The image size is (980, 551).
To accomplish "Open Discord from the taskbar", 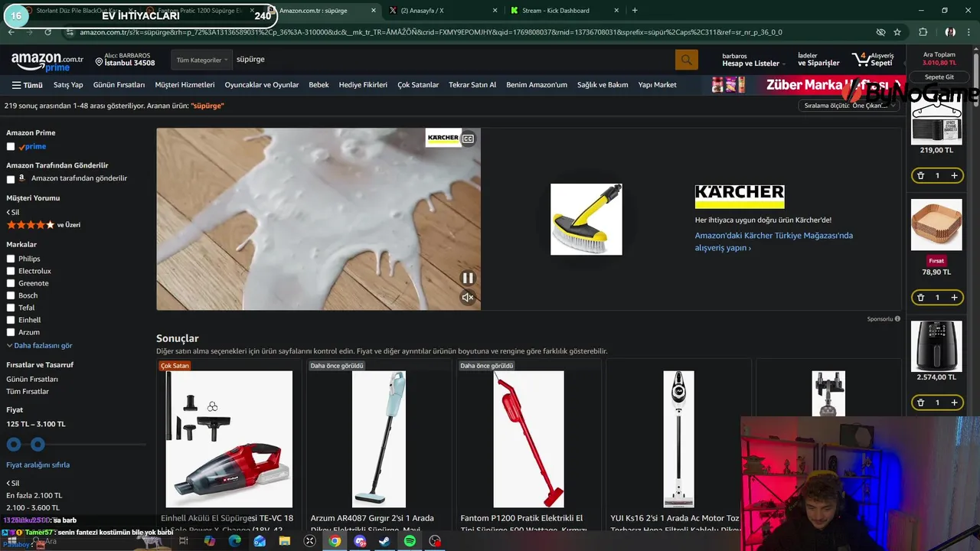I will tap(360, 541).
